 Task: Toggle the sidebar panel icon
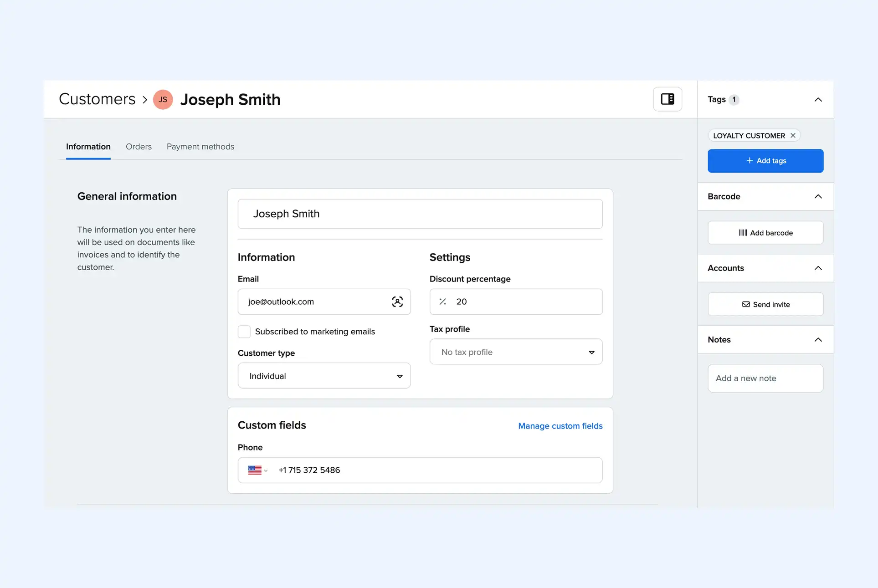coord(667,99)
